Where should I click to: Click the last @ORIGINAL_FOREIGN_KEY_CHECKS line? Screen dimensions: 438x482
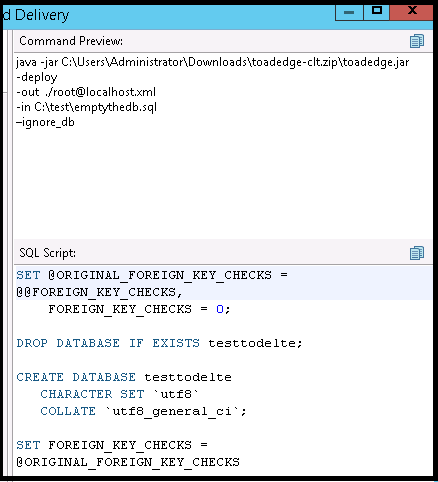pos(128,462)
